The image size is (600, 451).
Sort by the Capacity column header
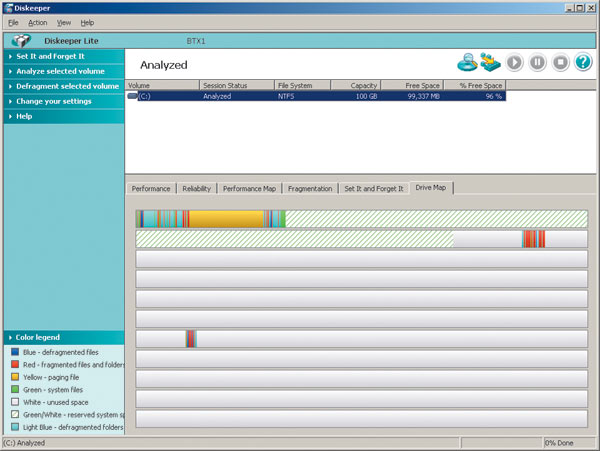pyautogui.click(x=355, y=85)
